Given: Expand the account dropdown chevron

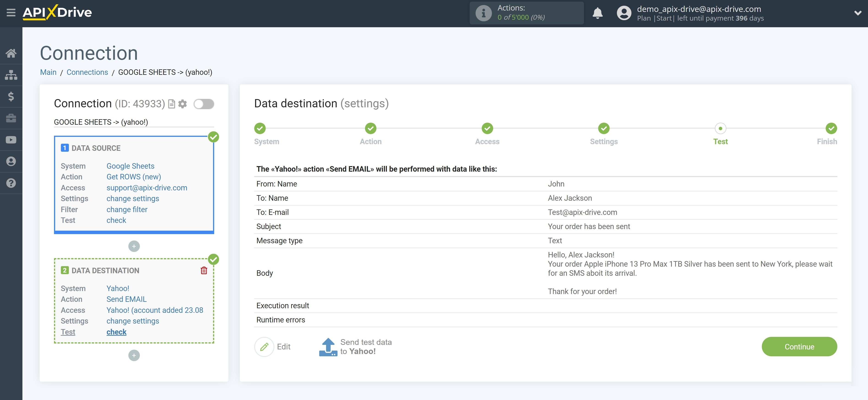Looking at the screenshot, I should [857, 13].
